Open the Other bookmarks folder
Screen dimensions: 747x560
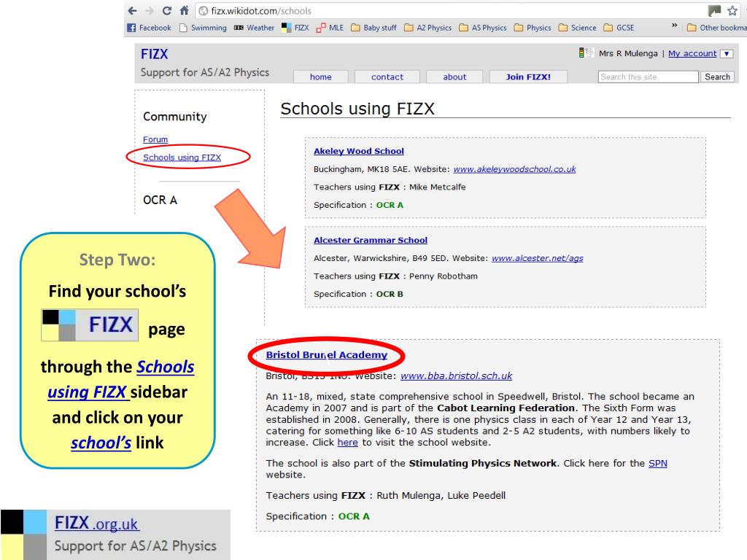click(x=717, y=28)
